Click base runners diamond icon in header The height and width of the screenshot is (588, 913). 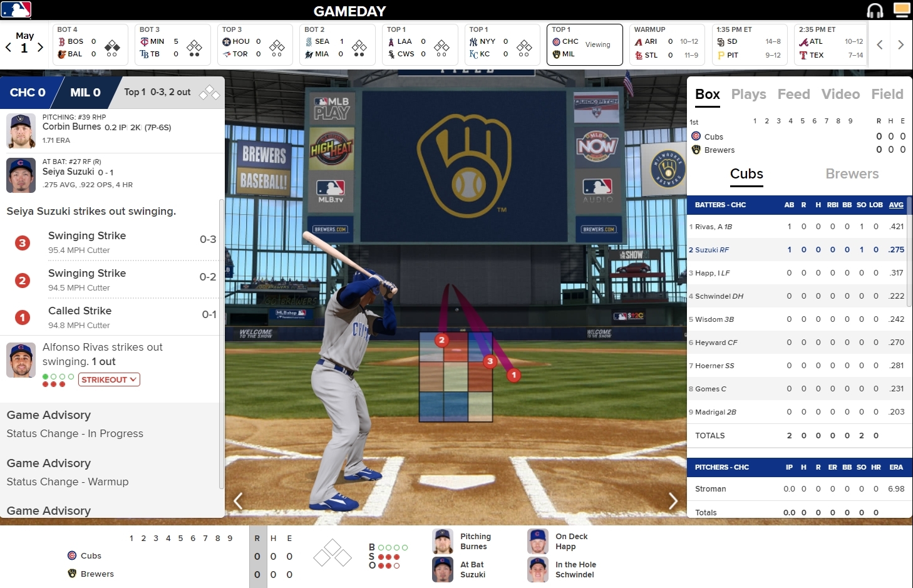coord(209,93)
